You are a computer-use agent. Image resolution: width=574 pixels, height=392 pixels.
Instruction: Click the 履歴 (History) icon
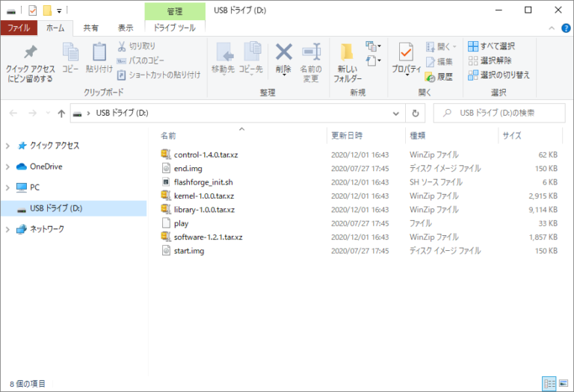(x=430, y=77)
